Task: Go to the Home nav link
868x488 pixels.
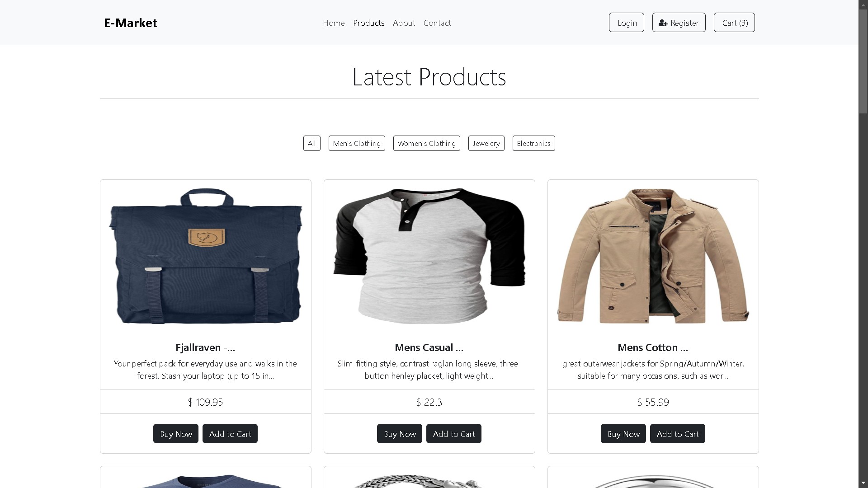Action: [x=334, y=23]
